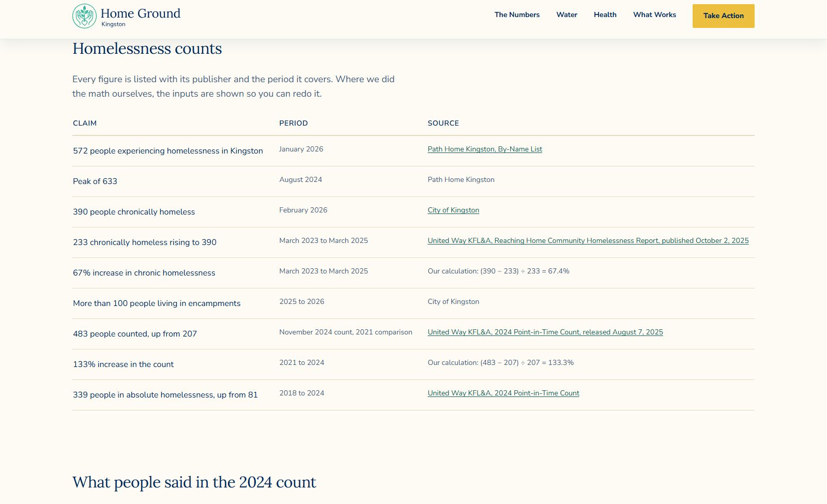
Task: Click the '2025 to 2026' period cell
Action: pos(302,302)
